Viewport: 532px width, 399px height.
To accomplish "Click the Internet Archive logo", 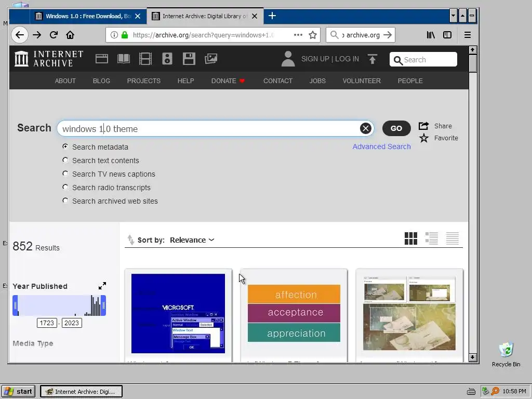I will click(x=48, y=59).
